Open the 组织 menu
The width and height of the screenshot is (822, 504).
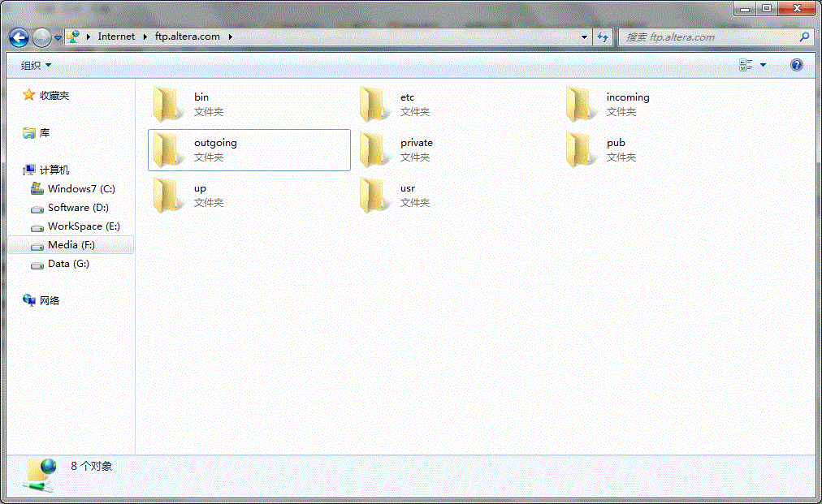click(36, 65)
